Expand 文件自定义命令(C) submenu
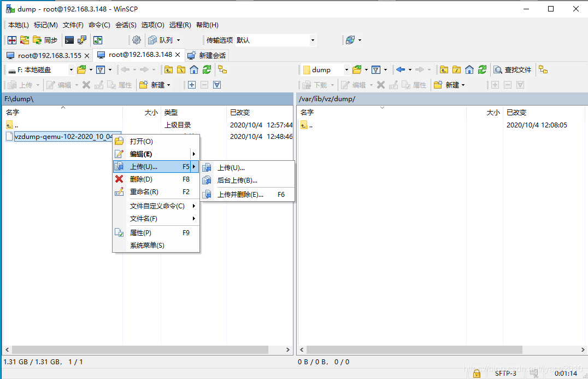Viewport: 588px width, 379px height. tap(156, 206)
